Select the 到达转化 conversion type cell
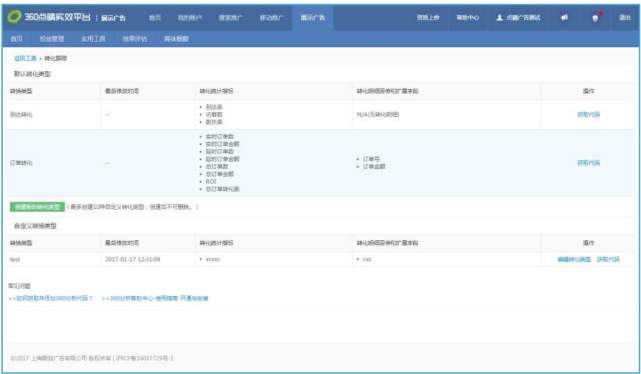This screenshot has width=641, height=374. click(21, 114)
